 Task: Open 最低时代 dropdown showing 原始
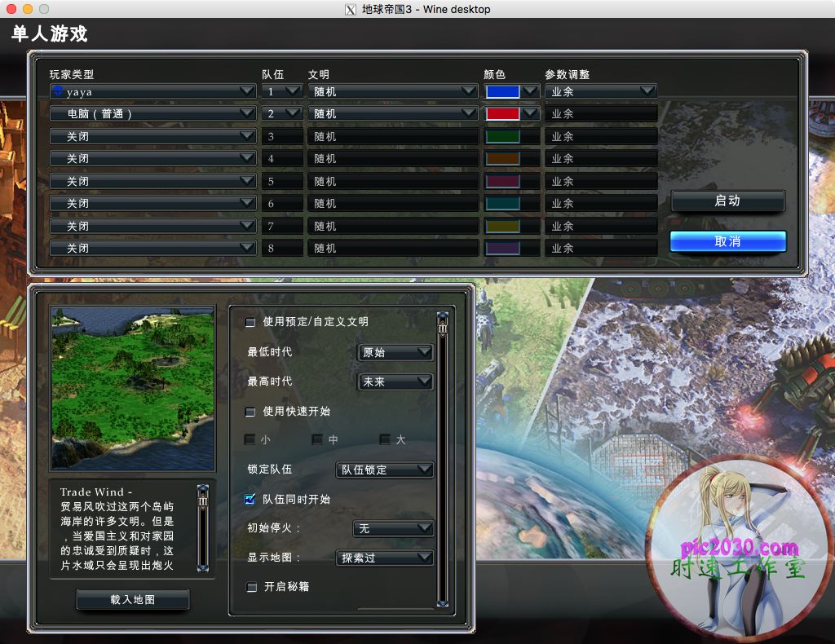click(395, 352)
